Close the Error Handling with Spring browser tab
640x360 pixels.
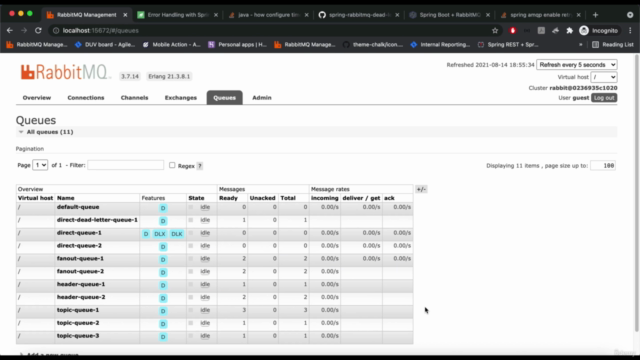pyautogui.click(x=216, y=15)
